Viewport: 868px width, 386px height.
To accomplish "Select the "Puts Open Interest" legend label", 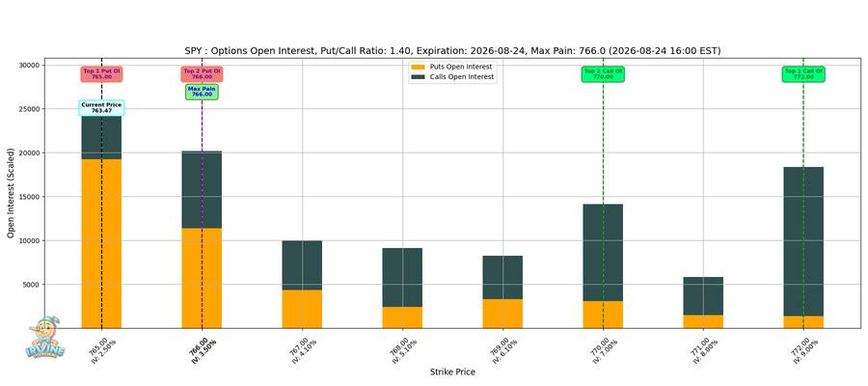I will point(461,67).
